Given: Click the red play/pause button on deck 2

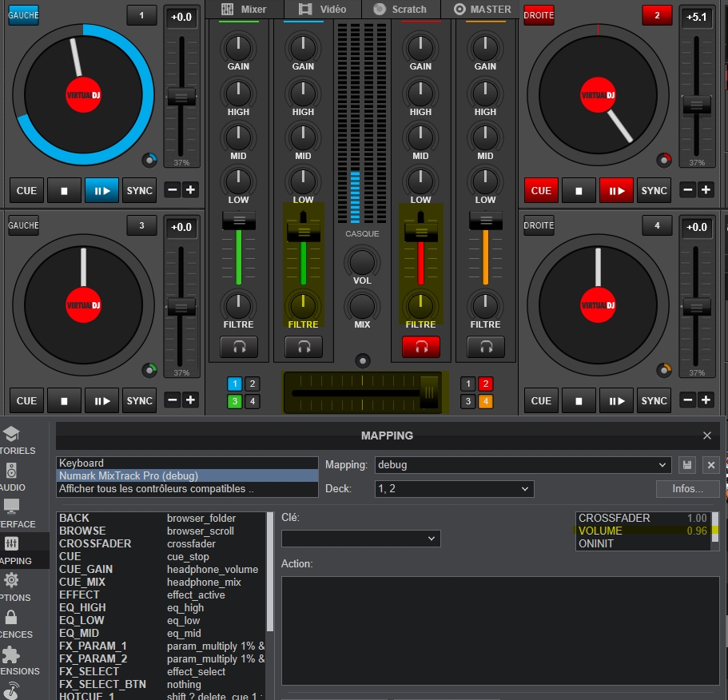Looking at the screenshot, I should (616, 190).
